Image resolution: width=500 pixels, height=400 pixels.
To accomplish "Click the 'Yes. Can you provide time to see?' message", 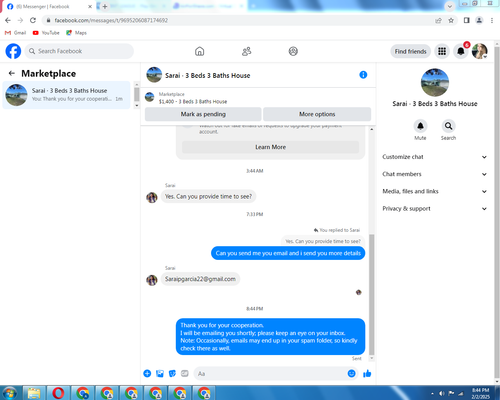I will pos(208,196).
